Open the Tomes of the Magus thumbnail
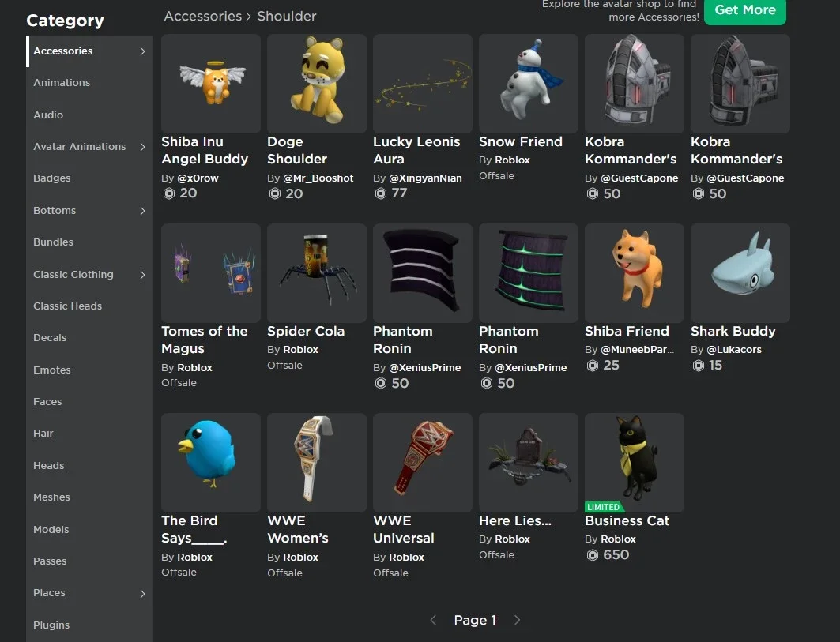The image size is (840, 642). (210, 273)
